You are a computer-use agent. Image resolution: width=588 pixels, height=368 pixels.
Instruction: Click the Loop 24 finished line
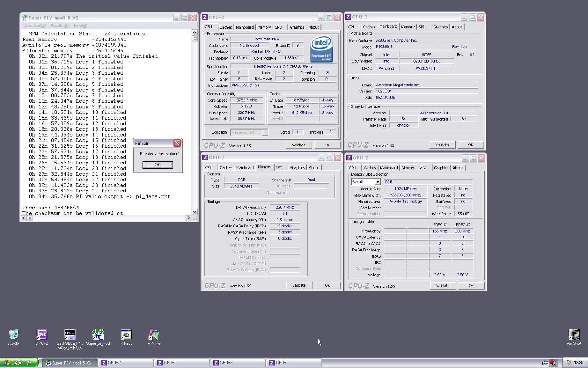78,191
